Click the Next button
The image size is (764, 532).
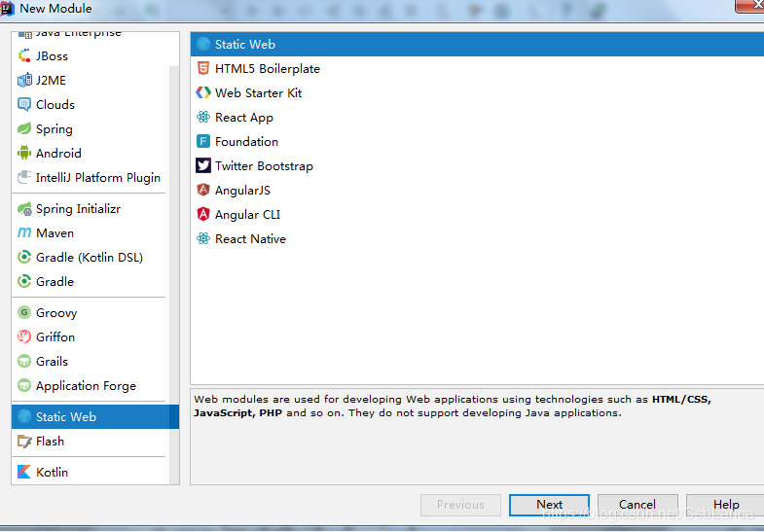coord(549,505)
